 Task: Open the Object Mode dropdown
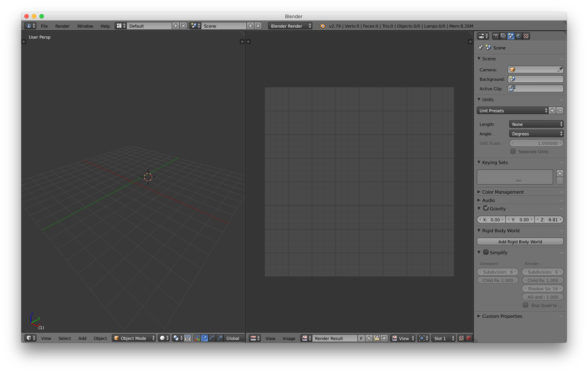pos(134,338)
